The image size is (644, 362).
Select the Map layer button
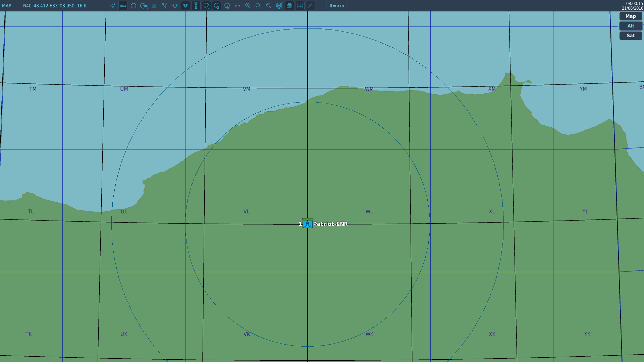(x=631, y=16)
